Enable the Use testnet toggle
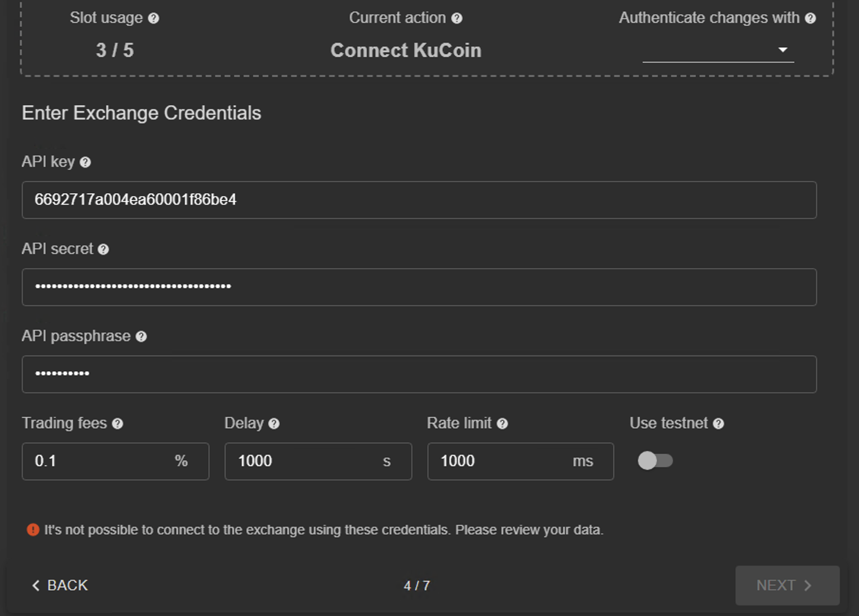Screen dimensions: 859x616 point(655,460)
